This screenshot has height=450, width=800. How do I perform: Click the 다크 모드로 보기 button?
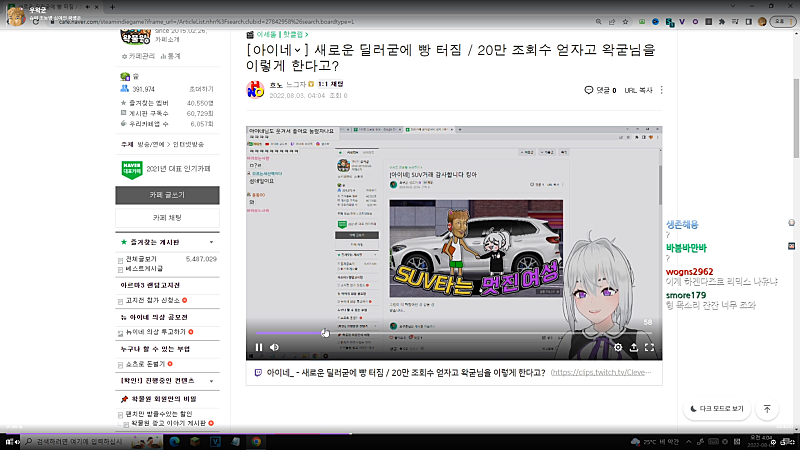coord(717,409)
